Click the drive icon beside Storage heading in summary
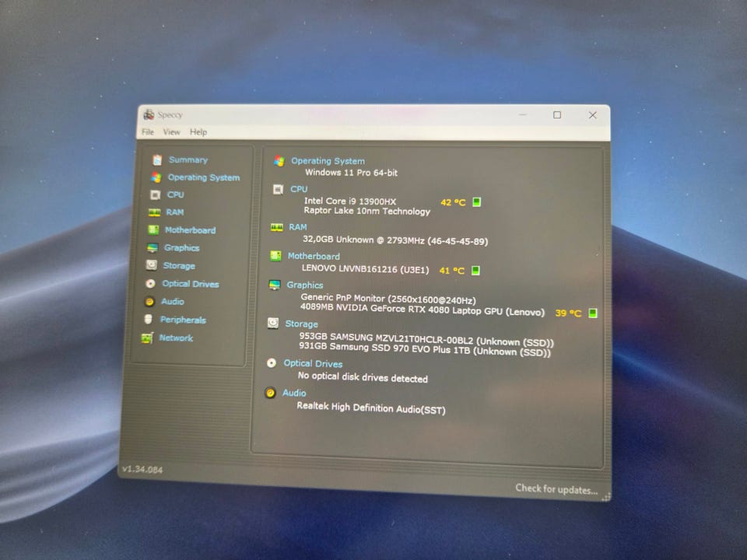This screenshot has width=747, height=560. pyautogui.click(x=273, y=323)
